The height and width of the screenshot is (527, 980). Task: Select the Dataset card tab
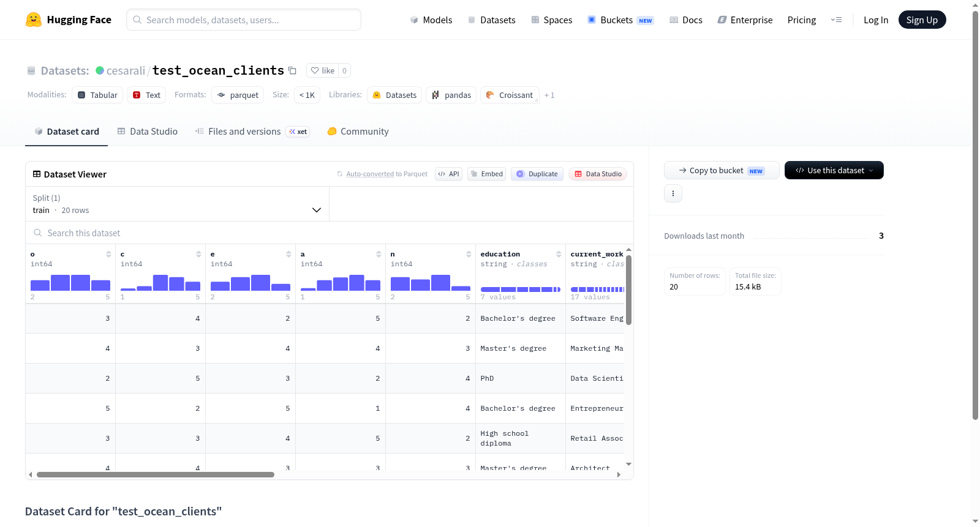tap(67, 132)
